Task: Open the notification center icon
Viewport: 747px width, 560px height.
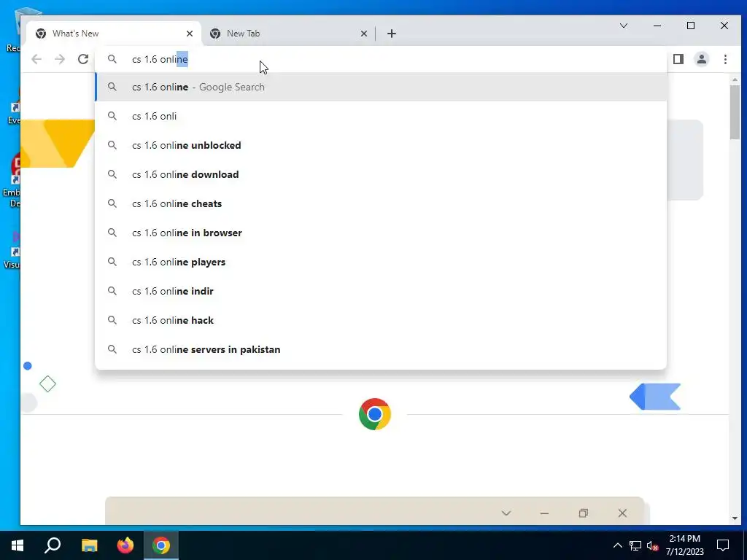Action: (x=723, y=545)
